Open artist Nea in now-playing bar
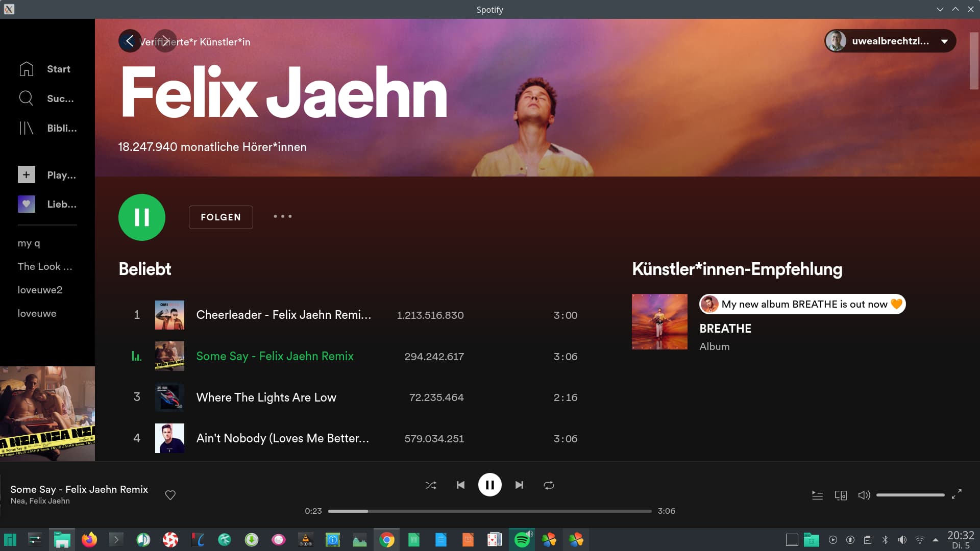 [x=18, y=501]
